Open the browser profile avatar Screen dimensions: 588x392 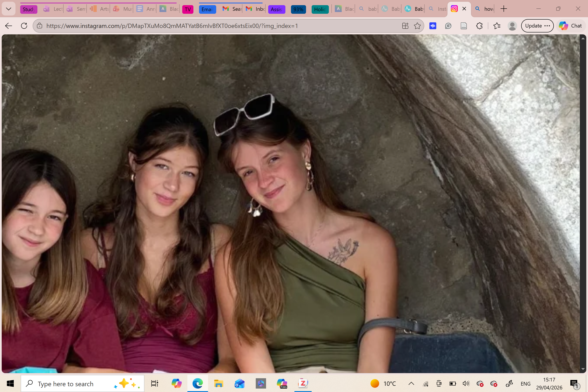[x=512, y=26]
